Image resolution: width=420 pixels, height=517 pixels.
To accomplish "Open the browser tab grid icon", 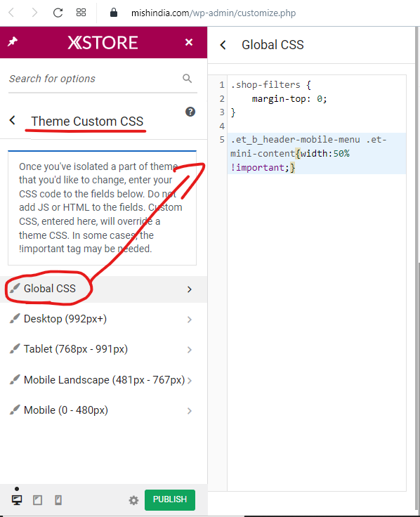I will 81,13.
